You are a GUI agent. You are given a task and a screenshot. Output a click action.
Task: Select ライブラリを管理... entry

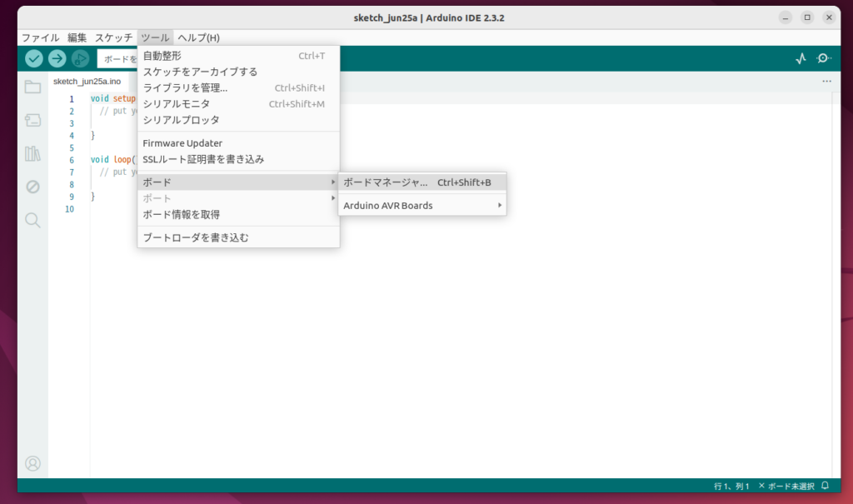point(238,87)
